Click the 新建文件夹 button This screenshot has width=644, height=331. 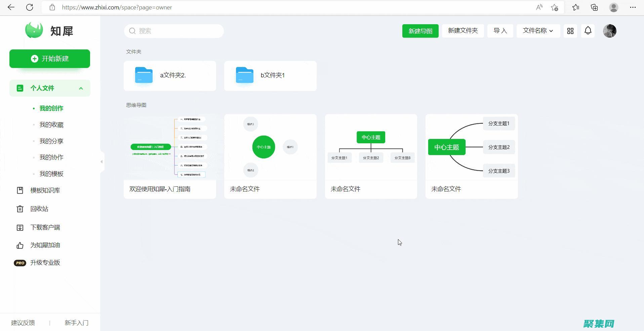coord(462,31)
